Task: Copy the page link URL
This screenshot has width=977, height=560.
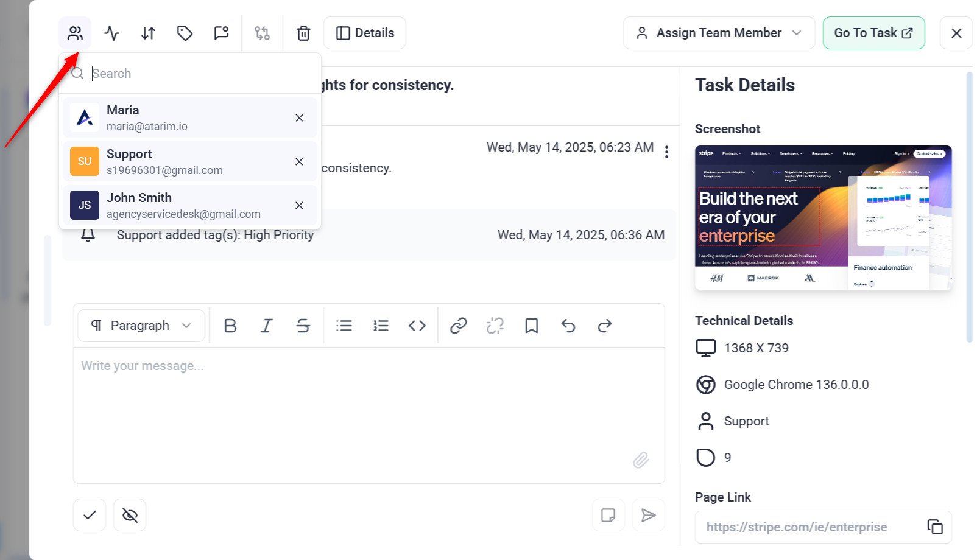Action: pos(934,527)
